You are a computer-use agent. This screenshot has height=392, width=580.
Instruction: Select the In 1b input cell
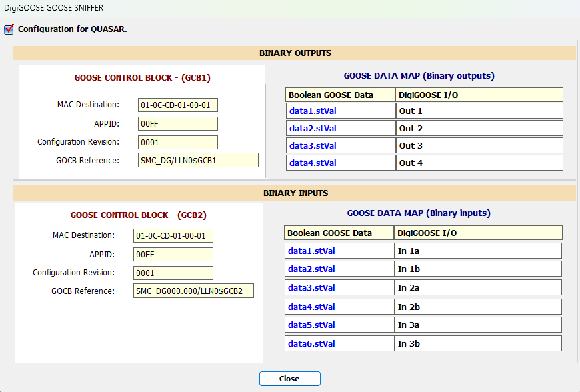(477, 269)
